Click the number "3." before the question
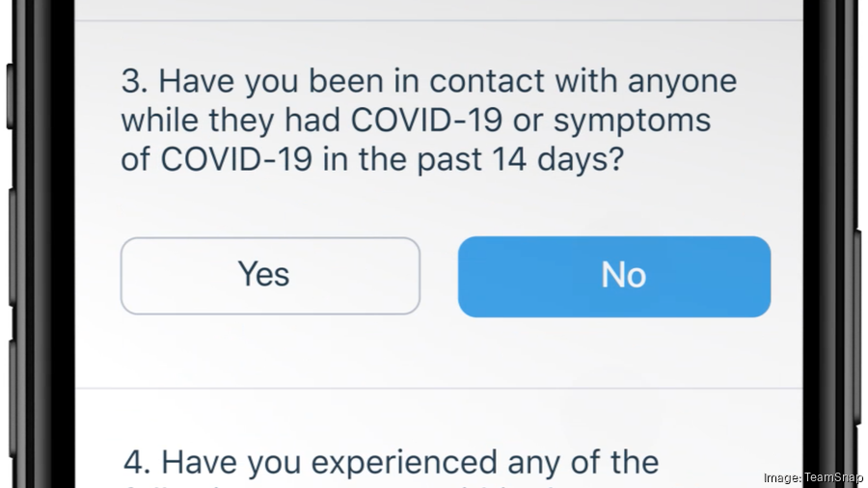 pos(134,82)
